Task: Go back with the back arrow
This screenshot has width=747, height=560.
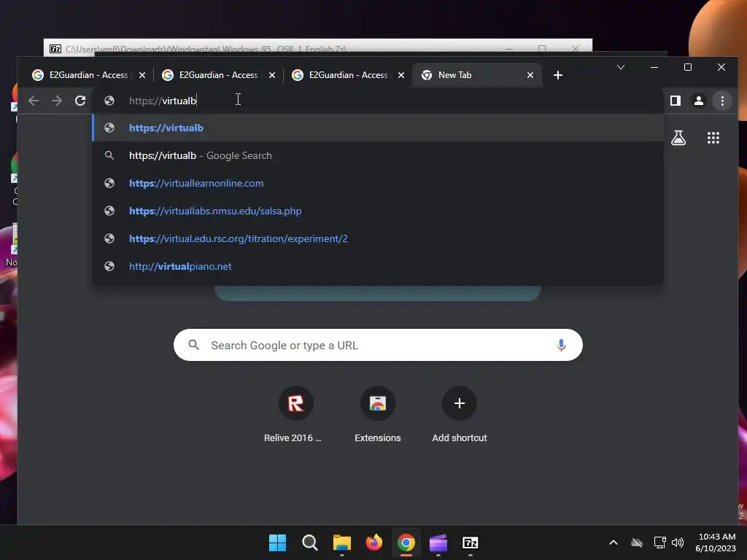Action: 34,101
